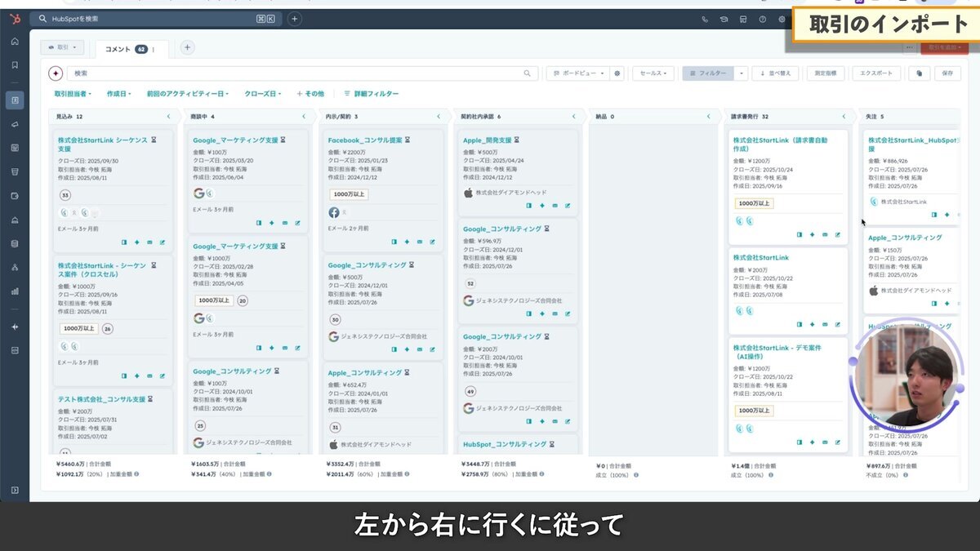
Task: Click the 並べ替え sort icon
Action: point(777,73)
